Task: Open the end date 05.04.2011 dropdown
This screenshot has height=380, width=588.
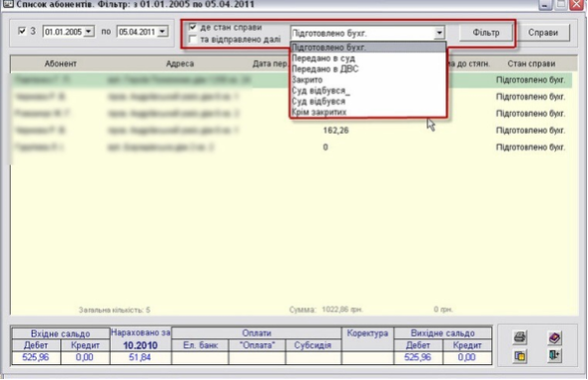Action: click(x=162, y=32)
